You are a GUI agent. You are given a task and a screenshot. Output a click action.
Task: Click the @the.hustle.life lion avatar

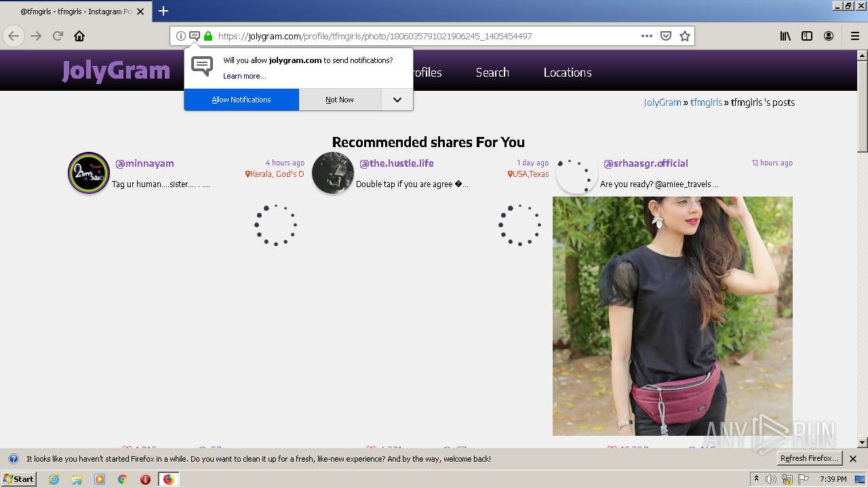333,173
